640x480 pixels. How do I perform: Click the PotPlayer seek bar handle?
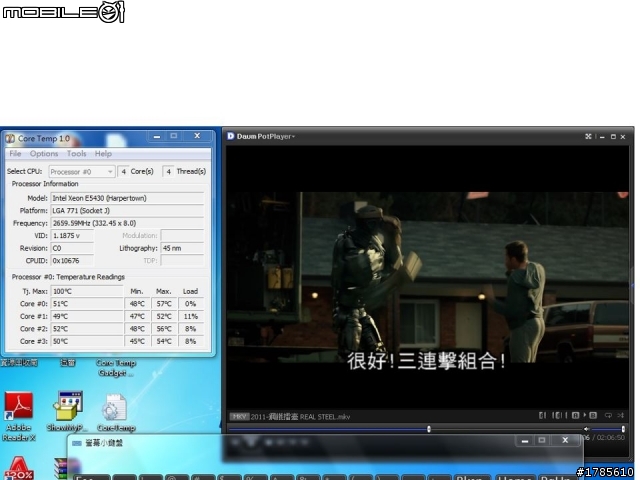(x=429, y=429)
